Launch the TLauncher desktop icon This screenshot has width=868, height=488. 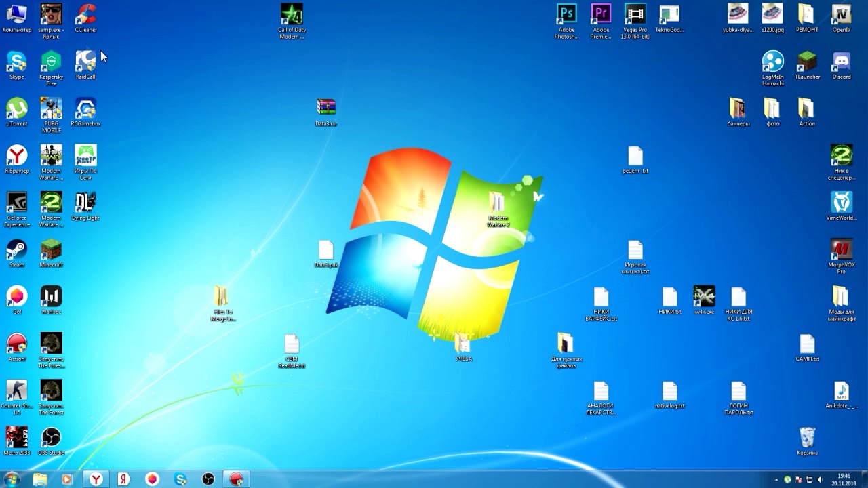807,66
